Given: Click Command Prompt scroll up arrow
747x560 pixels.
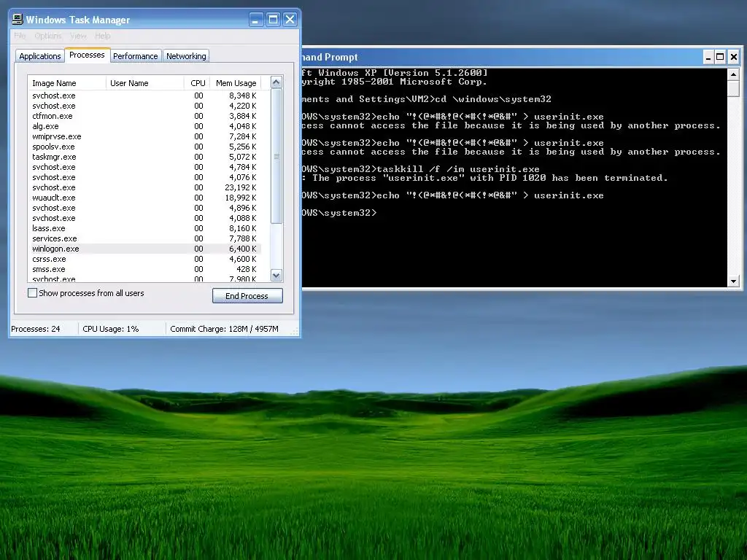Looking at the screenshot, I should (733, 74).
